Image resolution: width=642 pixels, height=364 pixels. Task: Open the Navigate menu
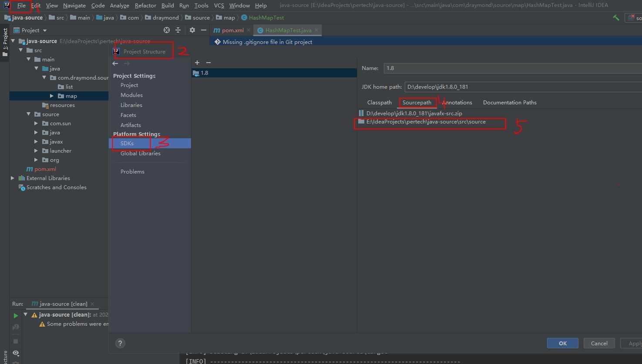[x=74, y=6]
